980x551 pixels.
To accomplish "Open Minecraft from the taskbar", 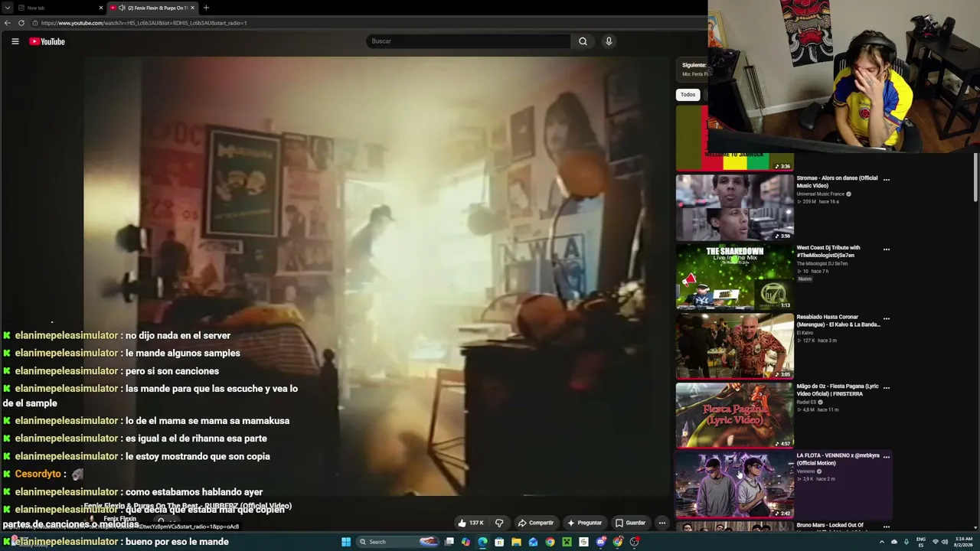I will coord(567,542).
